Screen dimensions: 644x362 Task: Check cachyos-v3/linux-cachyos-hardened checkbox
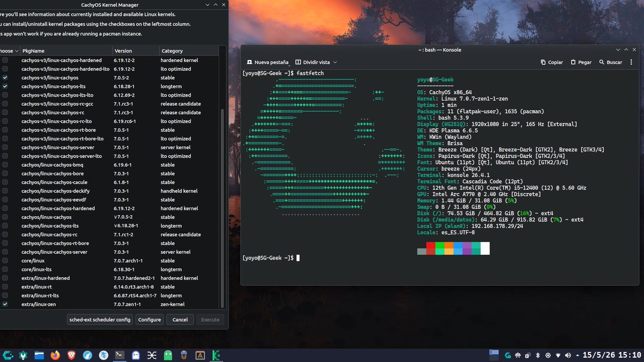5,60
